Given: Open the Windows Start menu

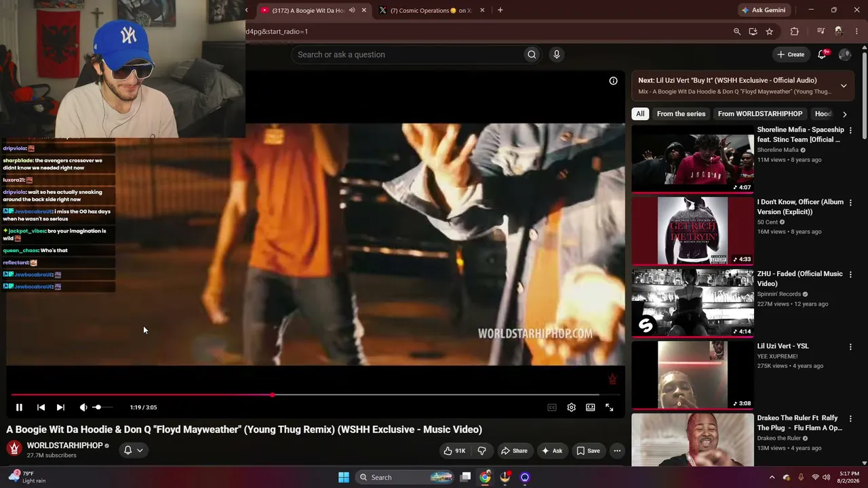Looking at the screenshot, I should [344, 477].
